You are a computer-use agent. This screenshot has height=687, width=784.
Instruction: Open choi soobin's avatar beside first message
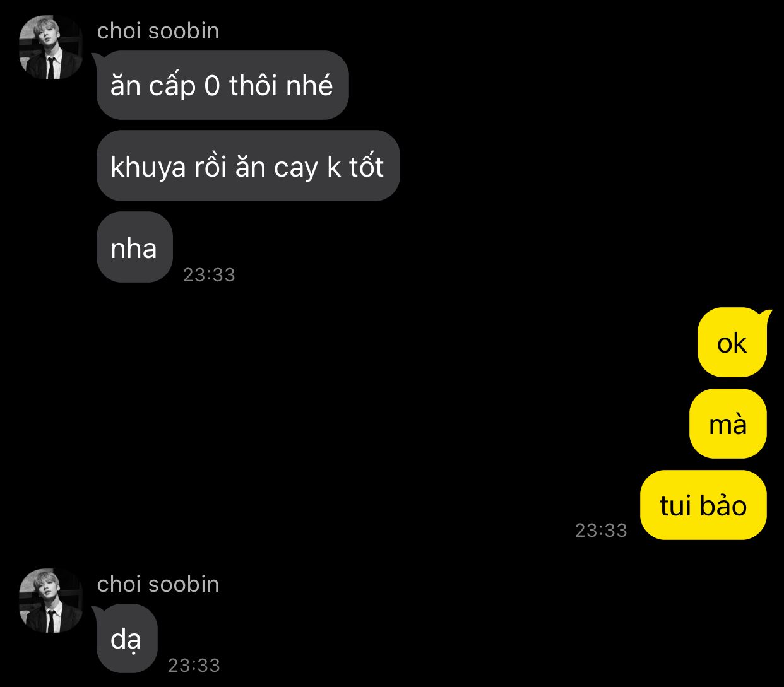(x=51, y=47)
